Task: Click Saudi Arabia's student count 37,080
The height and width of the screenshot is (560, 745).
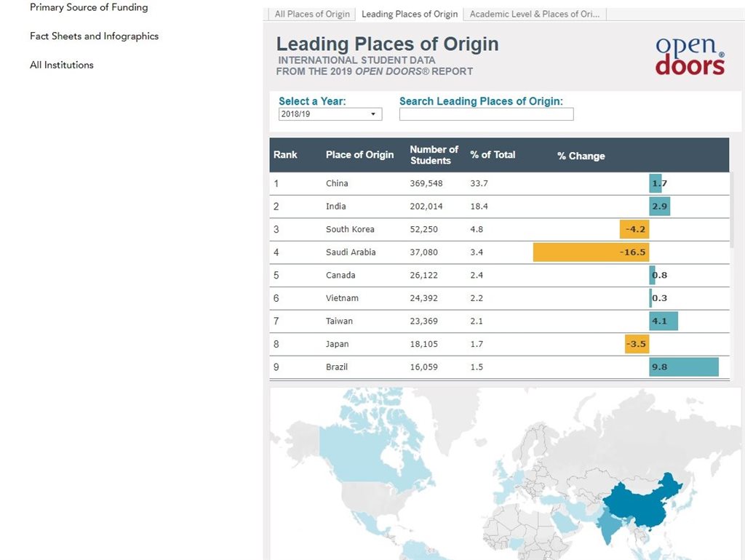Action: 424,252
